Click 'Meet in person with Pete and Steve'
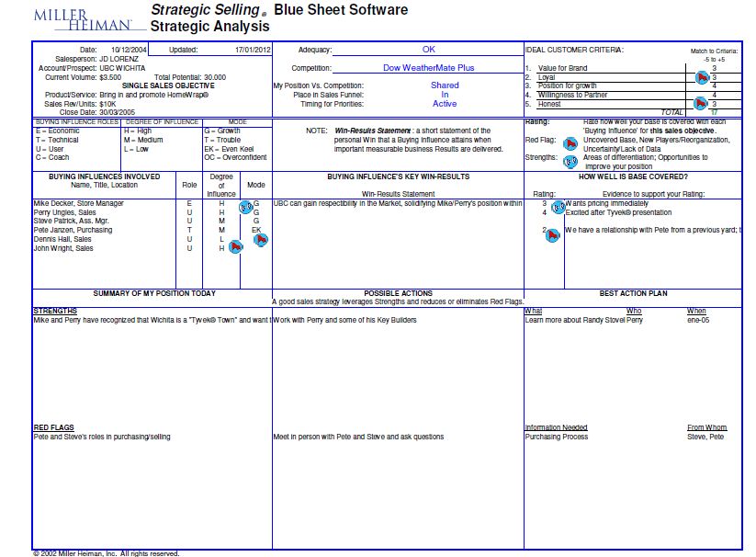The image size is (756, 557). tap(359, 437)
